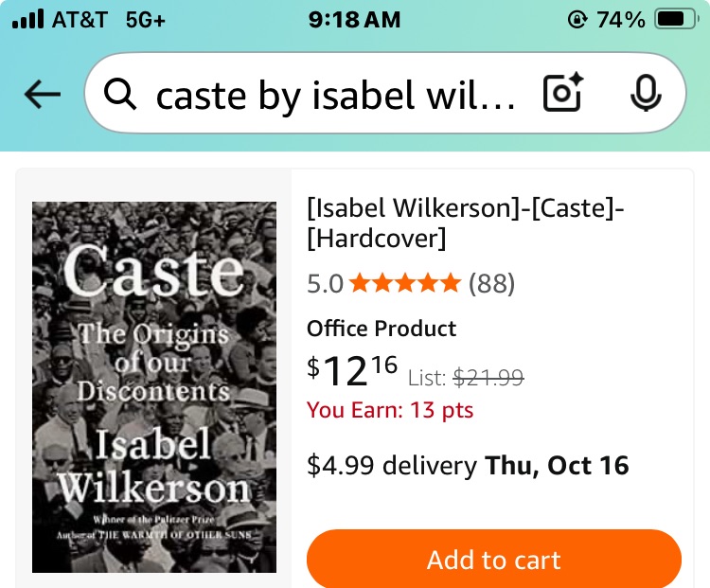Tap the 'You Earn: 13 pts' text
710x588 pixels.
(390, 410)
